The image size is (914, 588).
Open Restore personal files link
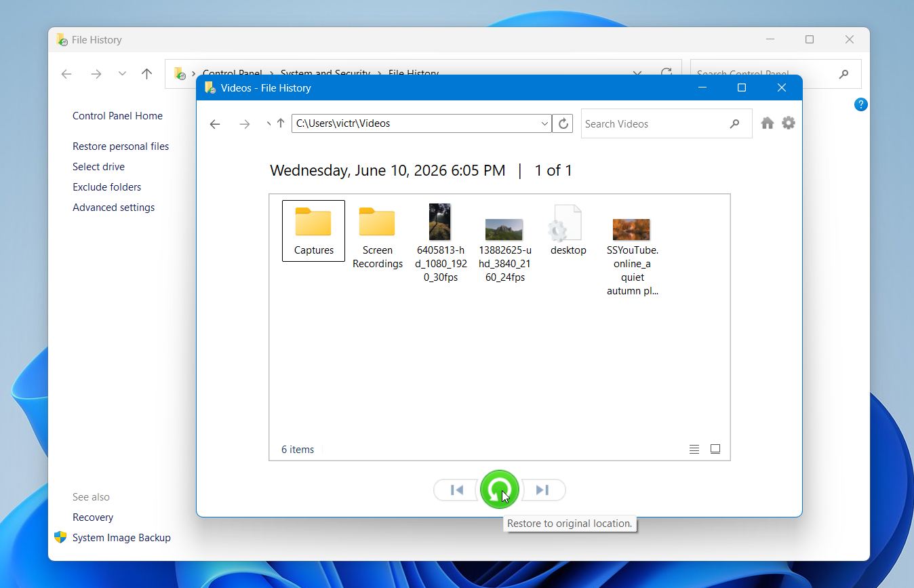(121, 146)
